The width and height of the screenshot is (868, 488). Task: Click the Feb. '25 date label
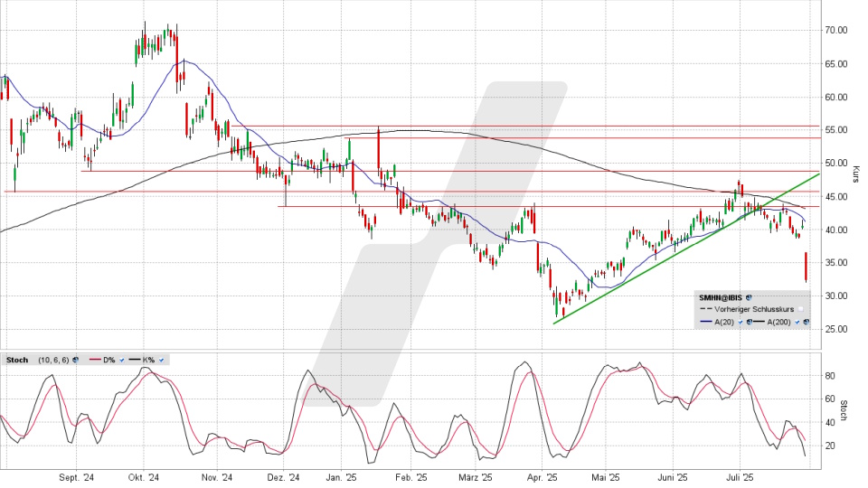tap(411, 477)
